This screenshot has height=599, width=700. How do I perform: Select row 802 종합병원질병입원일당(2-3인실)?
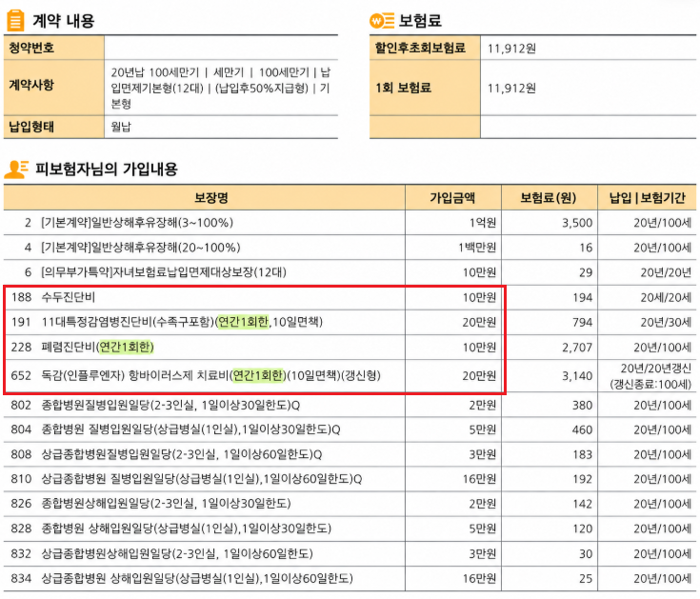point(350,406)
